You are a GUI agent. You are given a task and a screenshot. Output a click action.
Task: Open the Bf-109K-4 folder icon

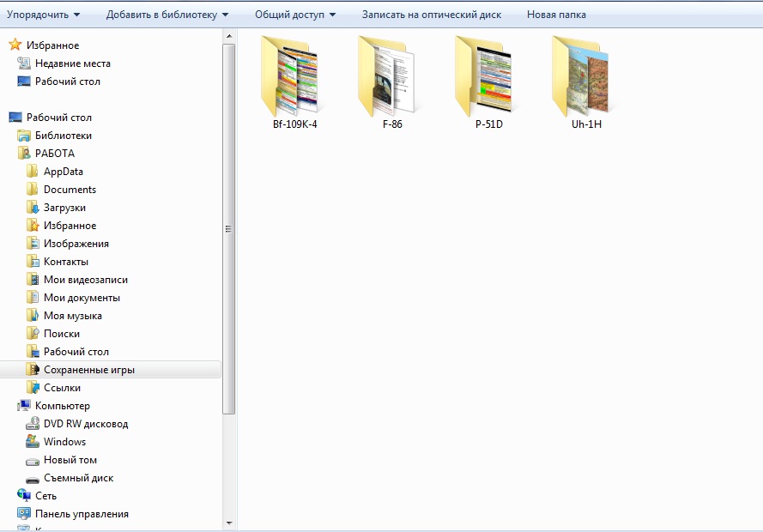tap(290, 76)
